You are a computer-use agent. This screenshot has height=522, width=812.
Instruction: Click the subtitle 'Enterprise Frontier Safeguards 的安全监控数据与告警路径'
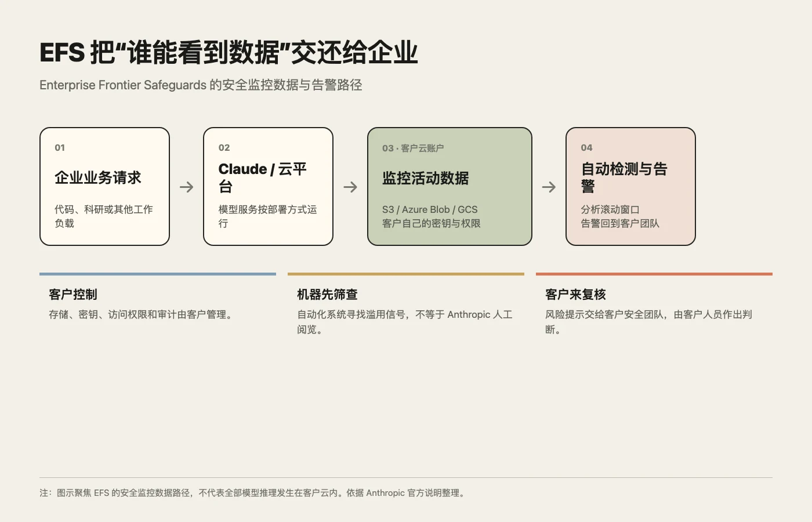201,85
